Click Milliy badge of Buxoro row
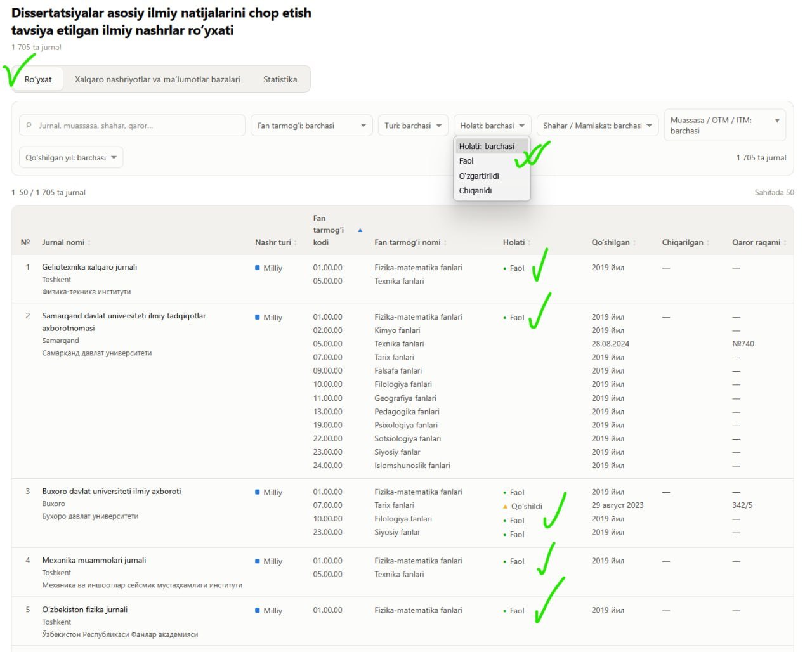The height and width of the screenshot is (652, 812). [269, 492]
